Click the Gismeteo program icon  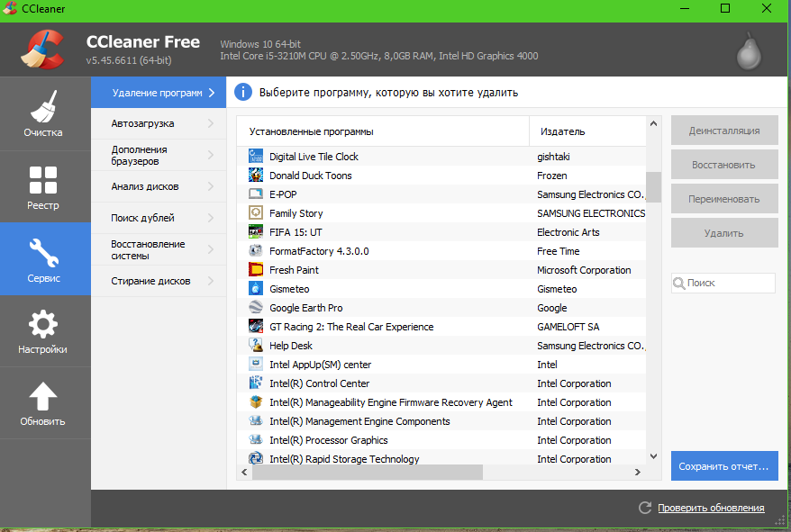[x=256, y=288]
